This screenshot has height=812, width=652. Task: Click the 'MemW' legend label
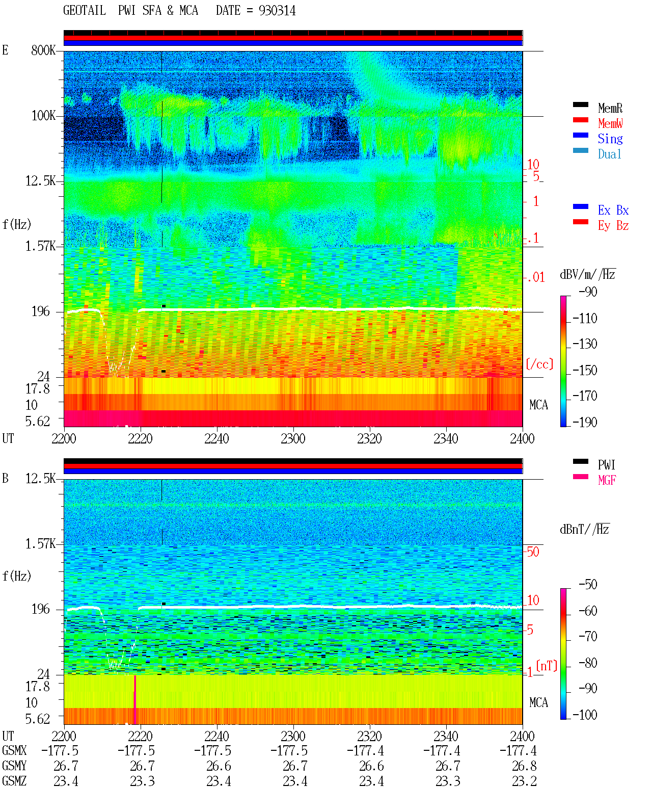(x=610, y=123)
